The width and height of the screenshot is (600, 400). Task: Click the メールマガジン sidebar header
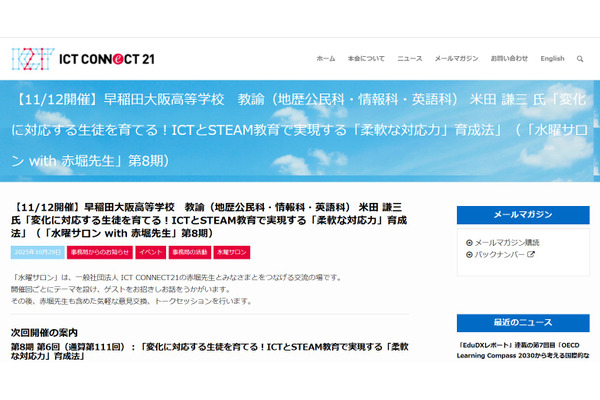(523, 215)
